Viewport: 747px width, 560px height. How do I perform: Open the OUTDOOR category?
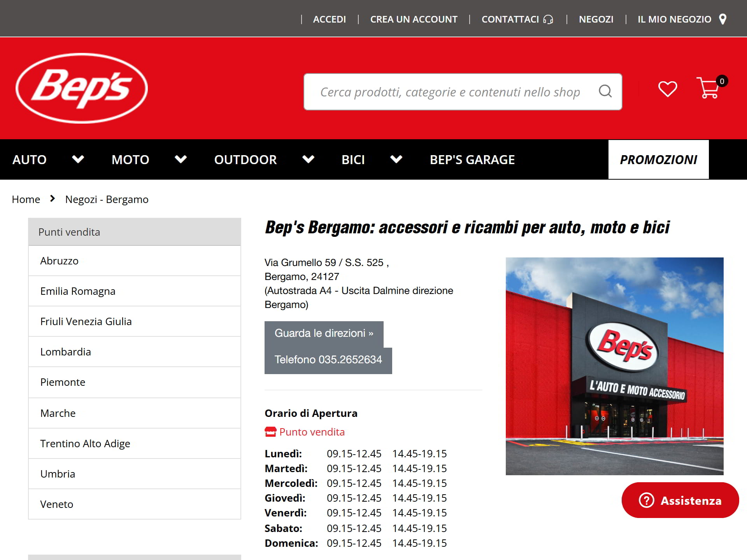tap(245, 159)
